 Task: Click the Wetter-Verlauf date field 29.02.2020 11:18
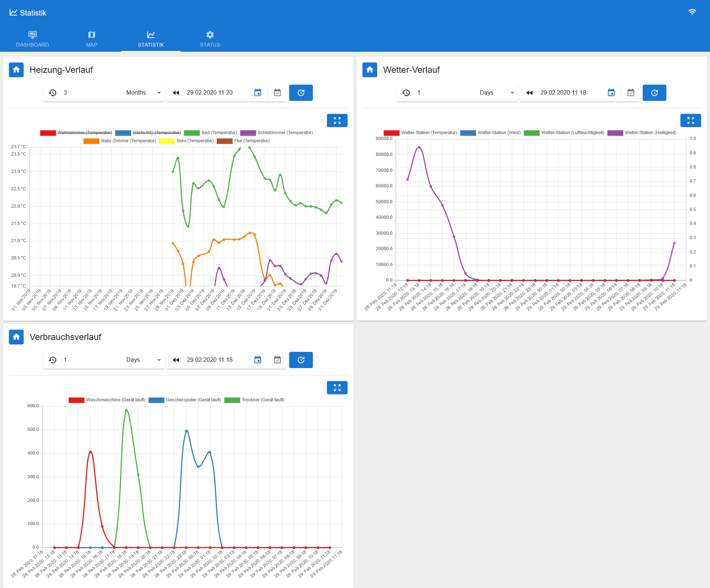click(571, 93)
